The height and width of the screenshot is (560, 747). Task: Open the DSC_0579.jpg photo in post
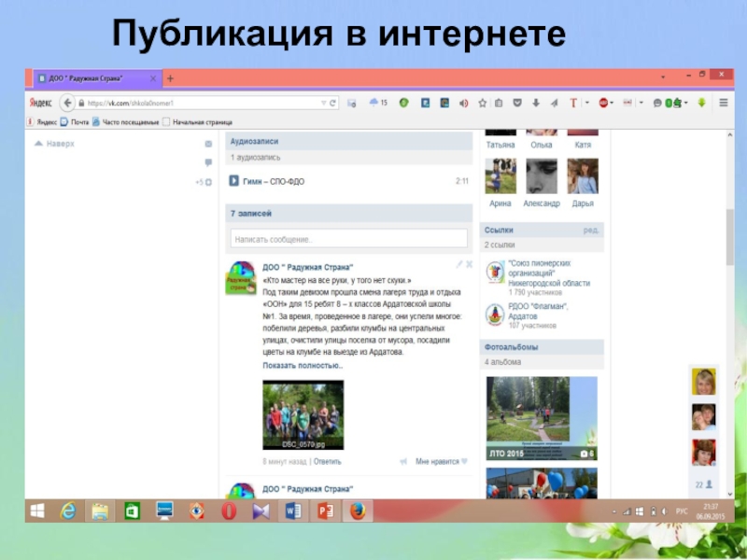pos(303,415)
